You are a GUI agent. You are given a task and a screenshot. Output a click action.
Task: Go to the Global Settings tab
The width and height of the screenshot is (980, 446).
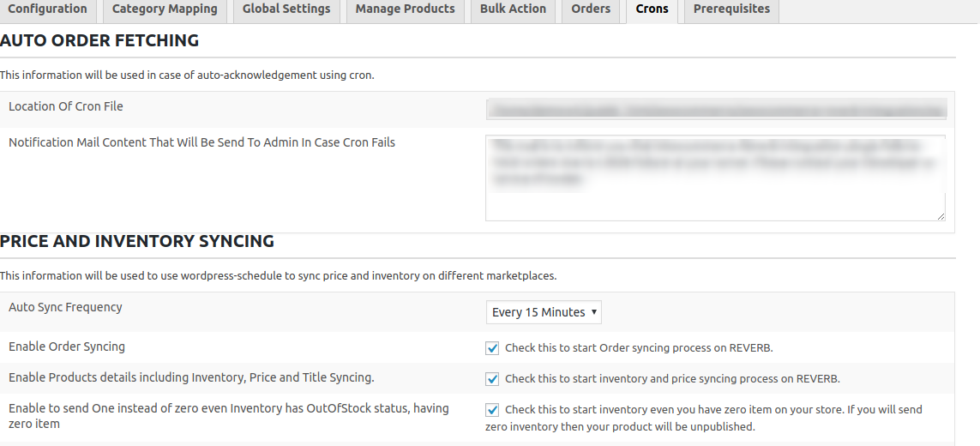click(286, 9)
